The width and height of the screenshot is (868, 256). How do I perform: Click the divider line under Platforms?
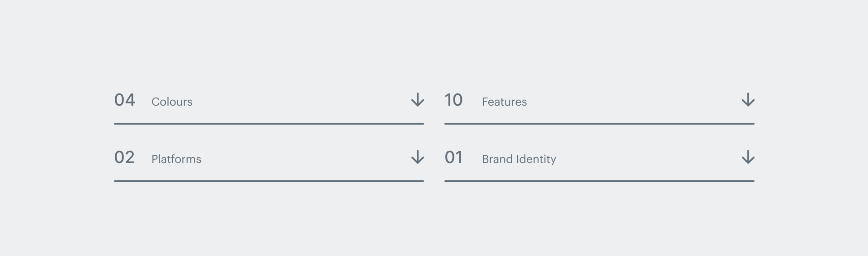(x=269, y=181)
